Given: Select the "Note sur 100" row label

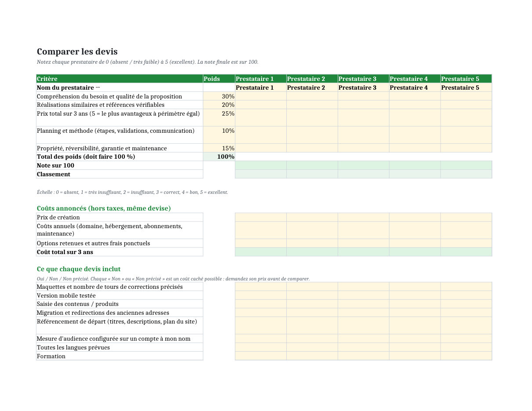Looking at the screenshot, I should coord(120,165).
